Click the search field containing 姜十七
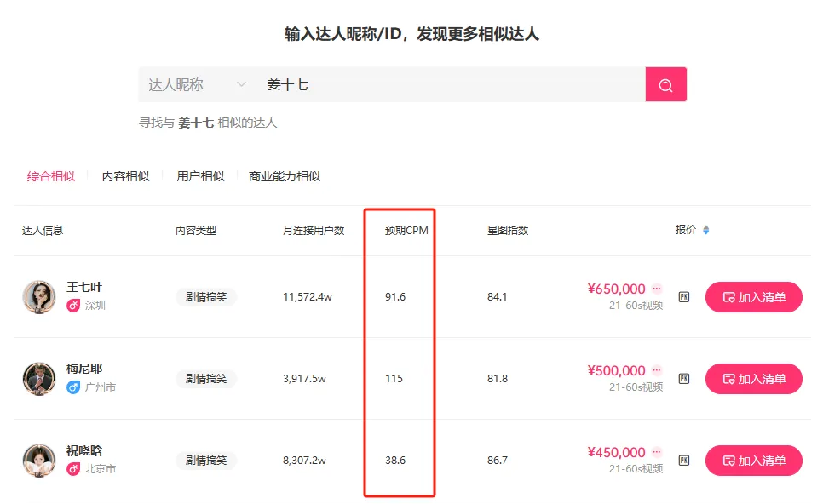The width and height of the screenshot is (823, 504). click(452, 85)
